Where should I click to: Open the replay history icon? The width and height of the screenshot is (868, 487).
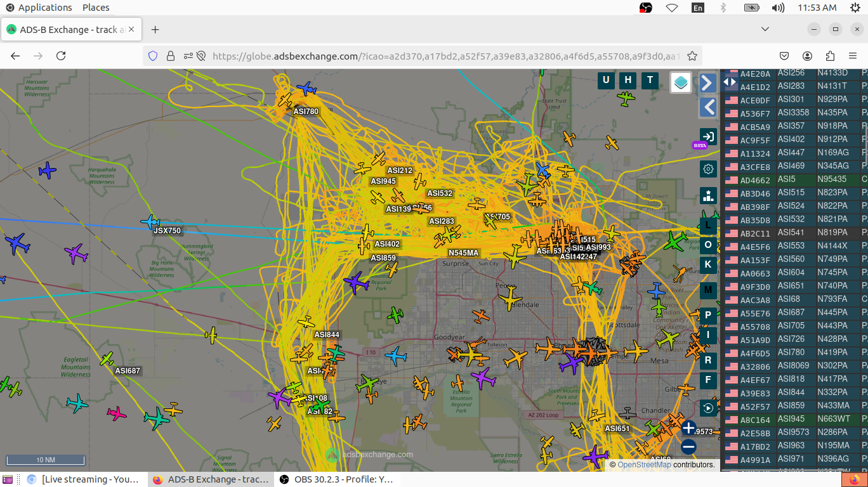(x=708, y=408)
